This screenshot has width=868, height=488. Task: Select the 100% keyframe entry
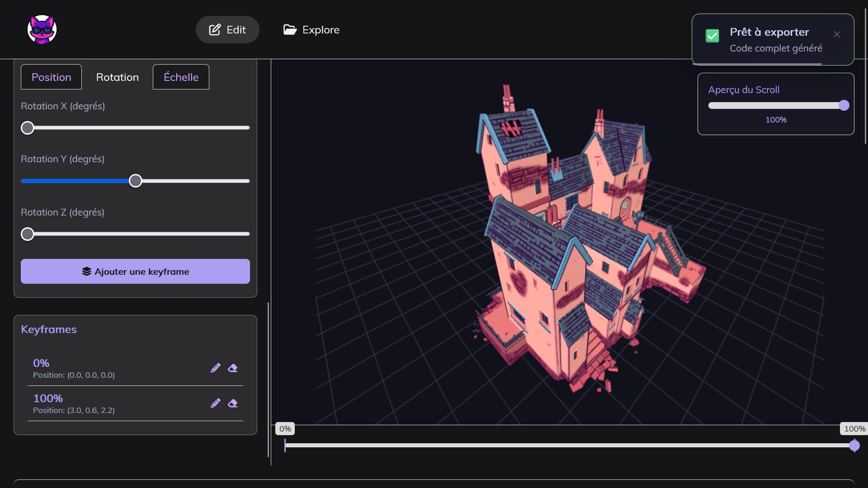[x=48, y=398]
